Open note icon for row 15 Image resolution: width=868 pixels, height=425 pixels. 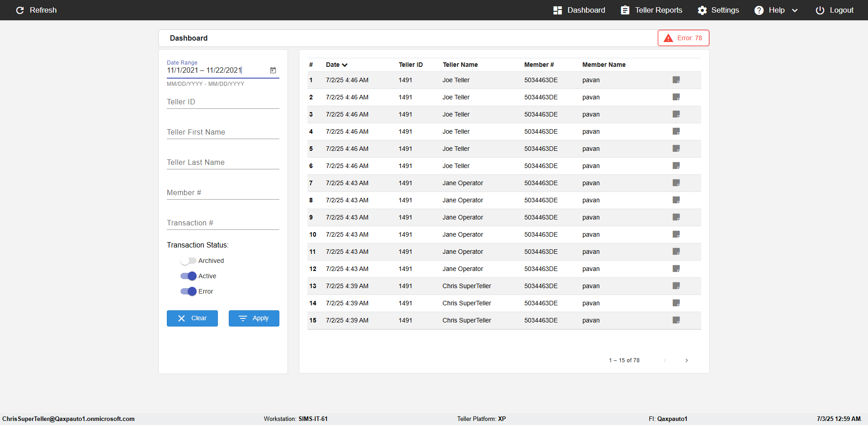[676, 320]
